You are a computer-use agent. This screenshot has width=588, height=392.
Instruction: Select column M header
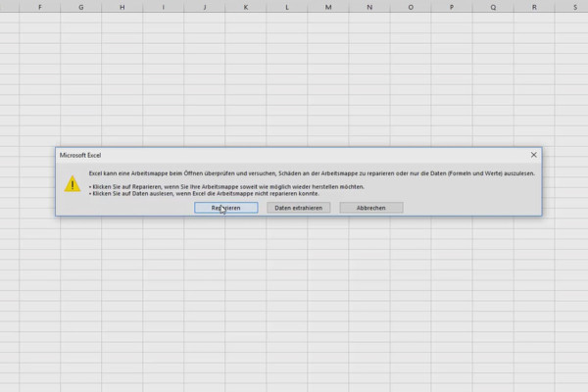[x=328, y=7]
